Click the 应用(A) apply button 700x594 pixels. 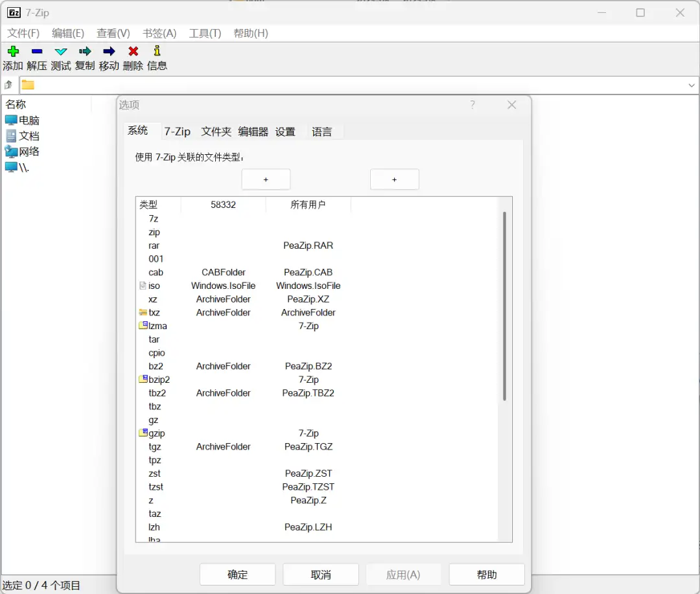[x=403, y=575]
